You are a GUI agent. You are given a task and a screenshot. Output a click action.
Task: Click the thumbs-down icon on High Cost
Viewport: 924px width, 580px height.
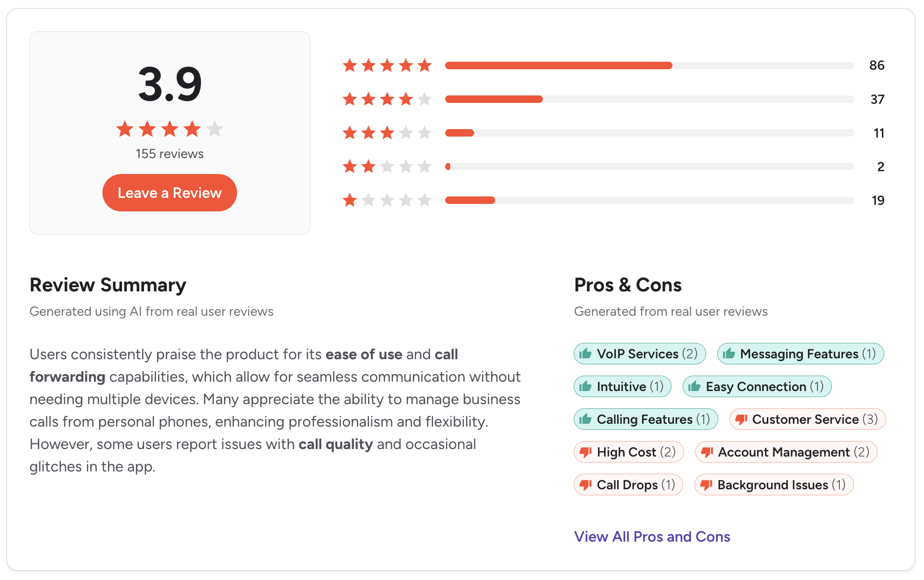pyautogui.click(x=586, y=452)
